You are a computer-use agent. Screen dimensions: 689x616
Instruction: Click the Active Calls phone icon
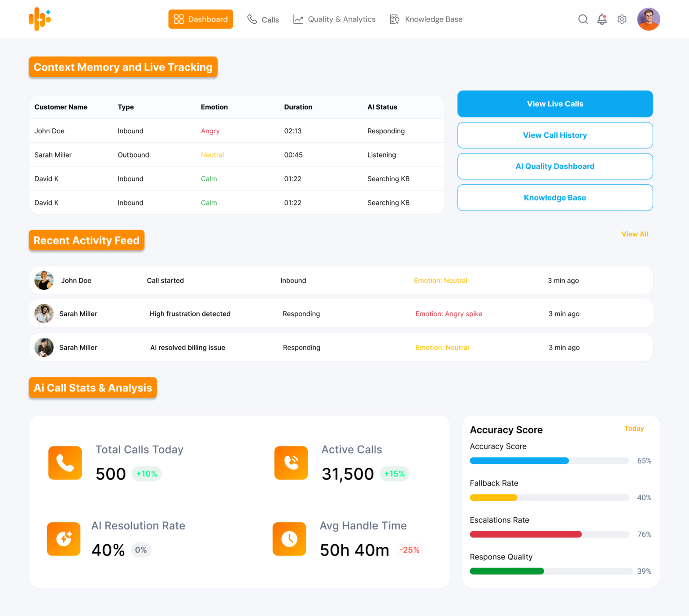pyautogui.click(x=291, y=463)
